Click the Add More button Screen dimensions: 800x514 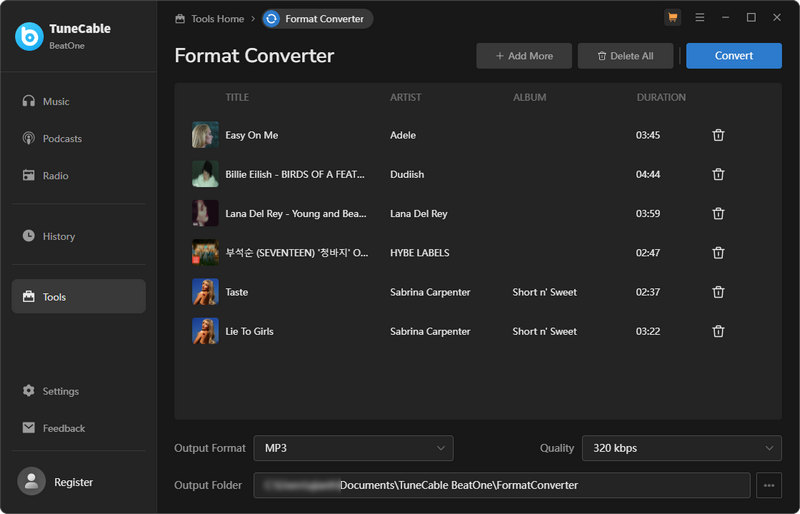tap(524, 56)
